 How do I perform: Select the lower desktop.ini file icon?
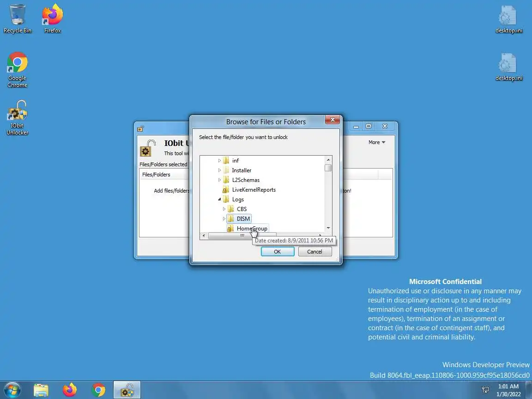coord(508,67)
